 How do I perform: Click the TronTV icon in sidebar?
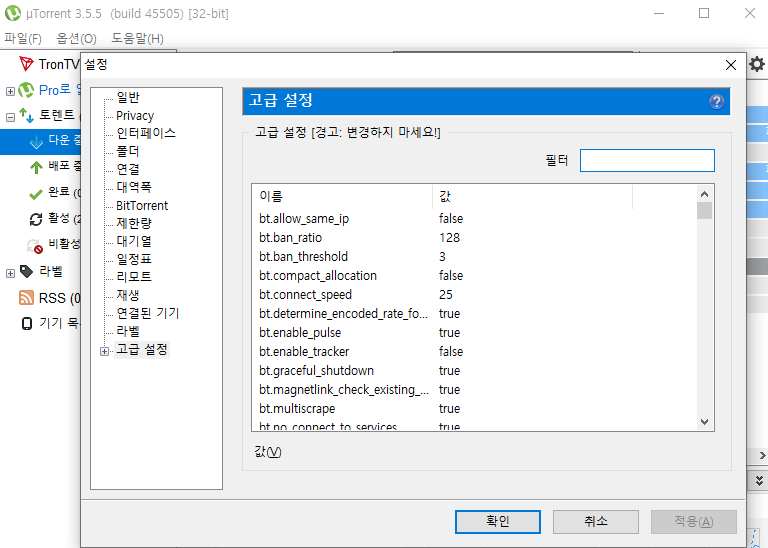pos(26,64)
